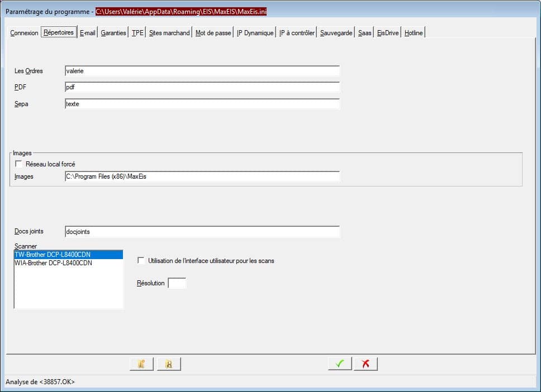
Task: Focus the Images path field
Action: click(202, 176)
